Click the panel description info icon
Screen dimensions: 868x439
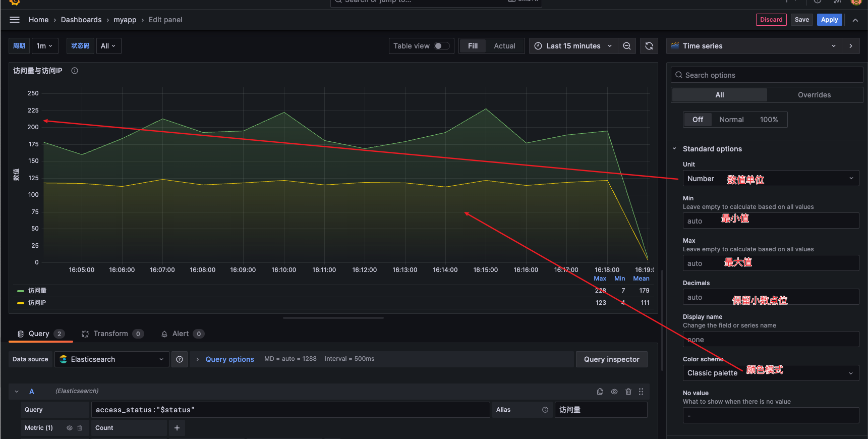(x=75, y=71)
